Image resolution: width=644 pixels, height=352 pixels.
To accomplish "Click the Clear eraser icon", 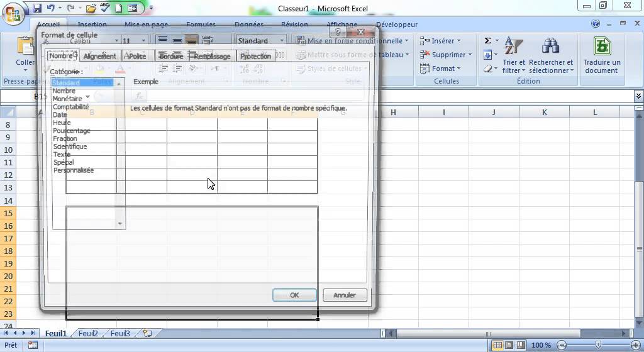I will click(487, 69).
